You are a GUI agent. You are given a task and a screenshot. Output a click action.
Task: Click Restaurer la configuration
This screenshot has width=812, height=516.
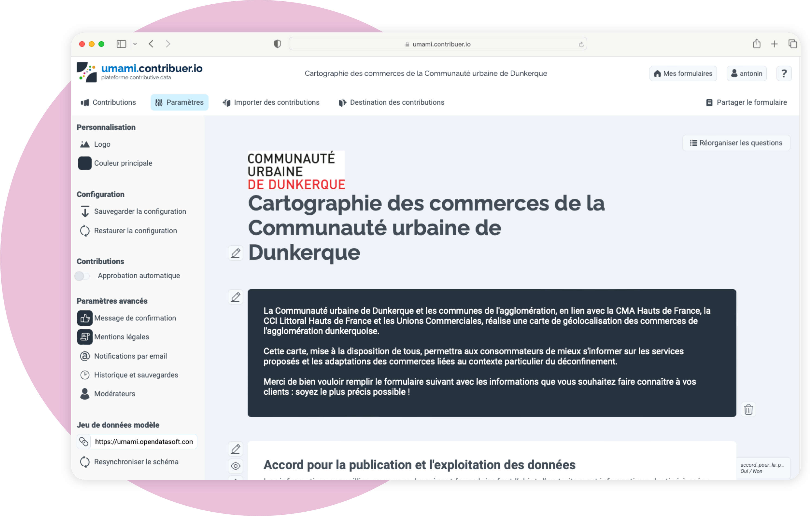pyautogui.click(x=128, y=230)
